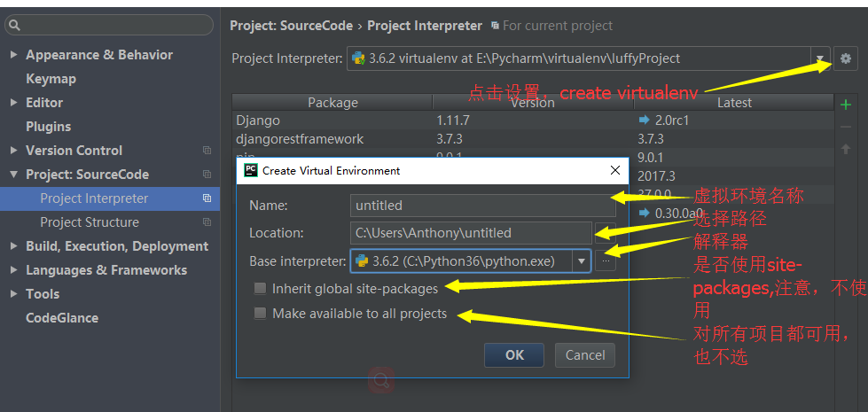
Task: Click the settings search field
Action: coord(109,25)
